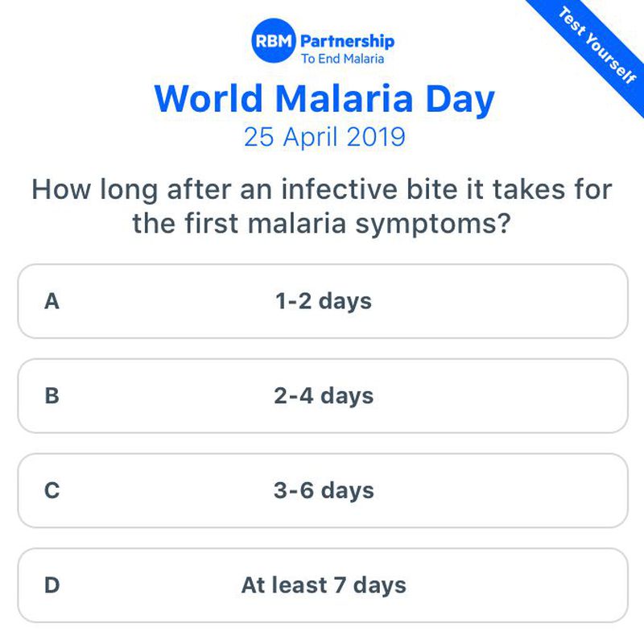Click the "World Malaria Day" heading

click(324, 98)
